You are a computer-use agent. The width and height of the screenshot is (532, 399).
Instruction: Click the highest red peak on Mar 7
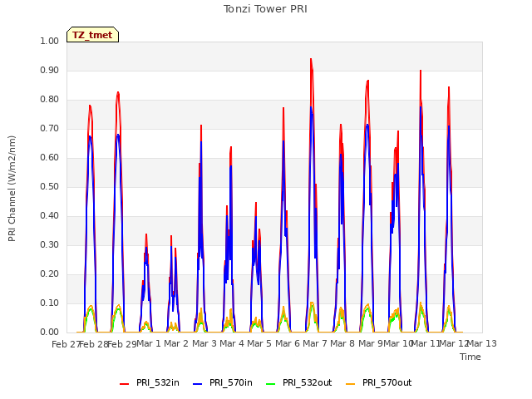click(x=311, y=60)
